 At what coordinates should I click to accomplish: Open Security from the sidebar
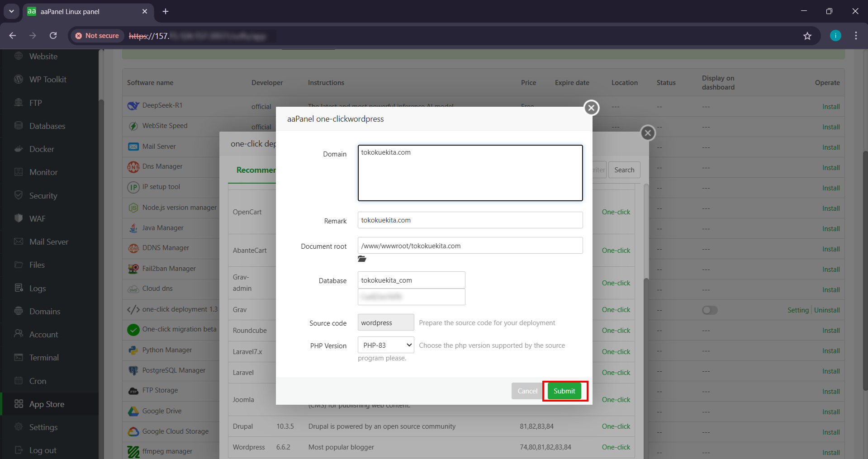[43, 195]
